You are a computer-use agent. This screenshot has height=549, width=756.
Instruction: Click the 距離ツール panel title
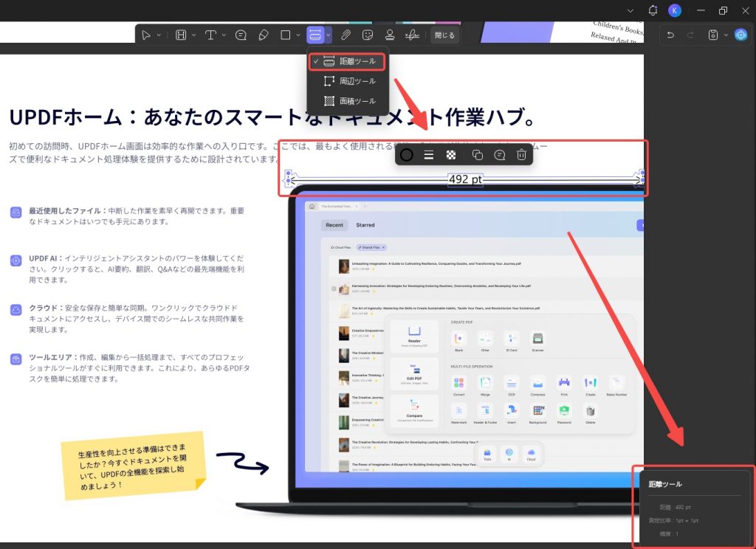click(x=665, y=484)
